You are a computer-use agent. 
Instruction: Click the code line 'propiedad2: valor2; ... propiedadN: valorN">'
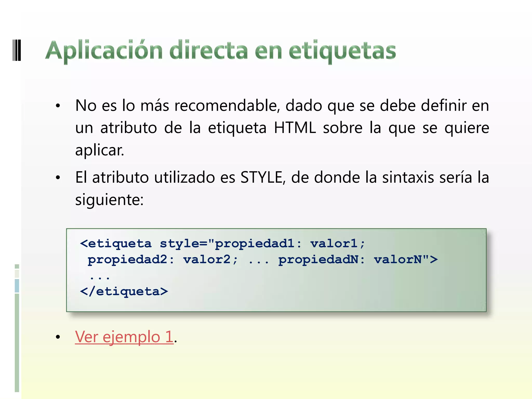coord(263,260)
